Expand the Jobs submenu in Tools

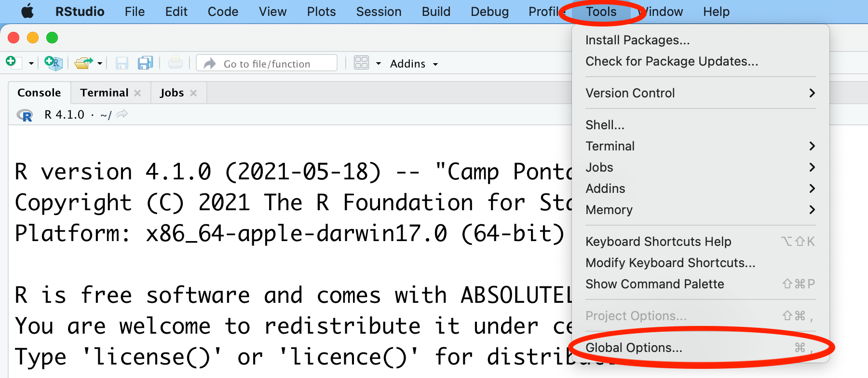point(700,167)
